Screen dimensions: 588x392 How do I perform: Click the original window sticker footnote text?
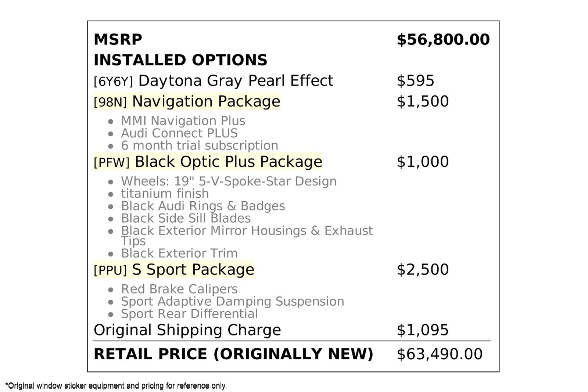point(116,386)
